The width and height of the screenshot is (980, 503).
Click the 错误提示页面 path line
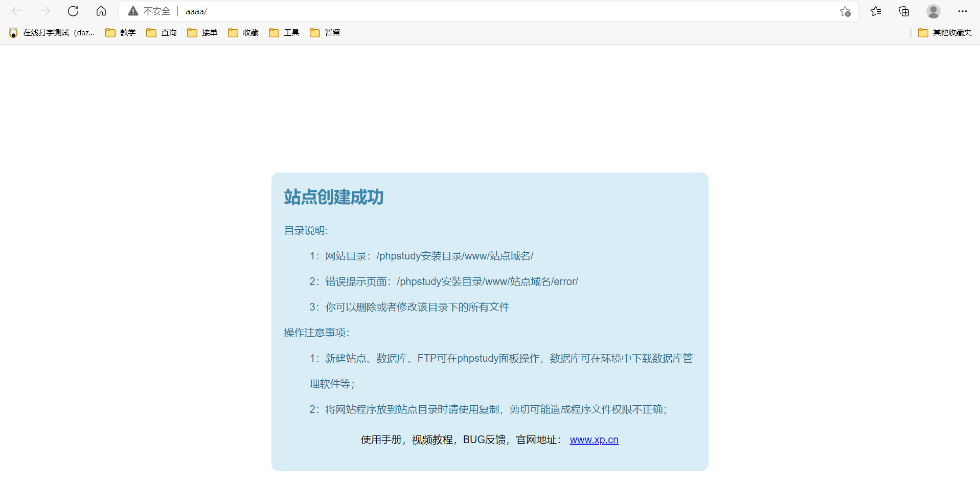444,281
